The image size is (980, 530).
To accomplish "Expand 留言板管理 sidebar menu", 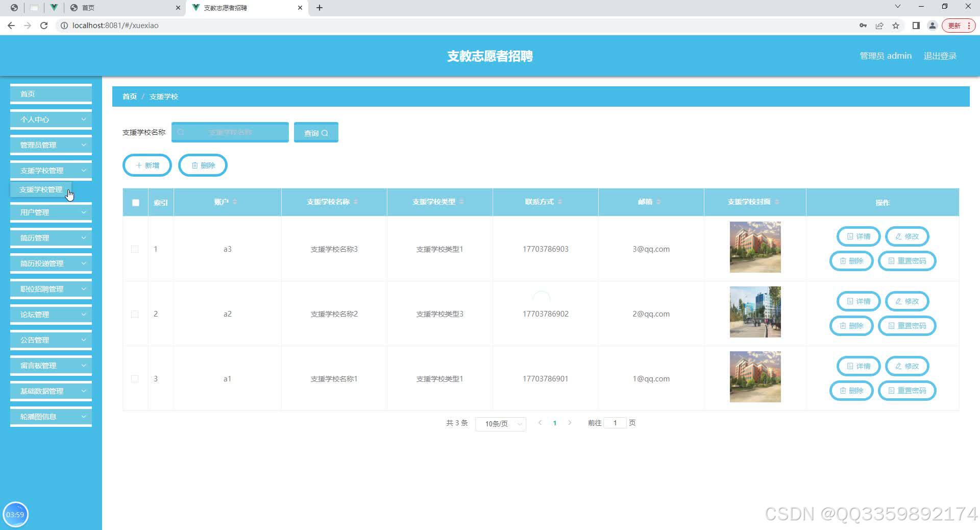I will pos(51,366).
